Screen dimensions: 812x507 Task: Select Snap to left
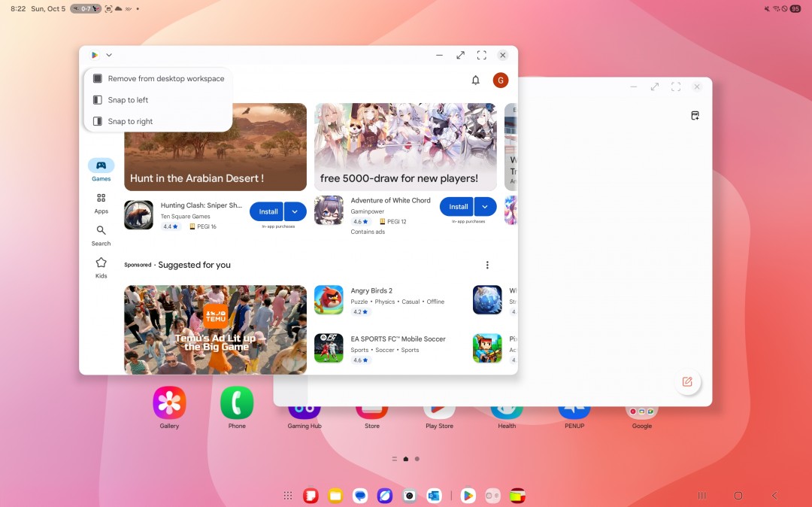(x=128, y=100)
